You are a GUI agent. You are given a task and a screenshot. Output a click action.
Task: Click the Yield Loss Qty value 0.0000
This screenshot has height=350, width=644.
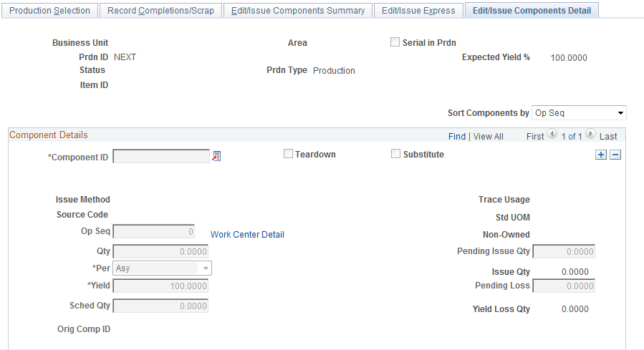pyautogui.click(x=575, y=309)
